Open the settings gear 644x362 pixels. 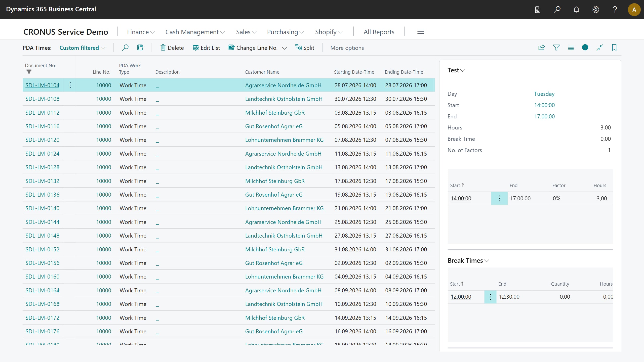[x=596, y=10]
